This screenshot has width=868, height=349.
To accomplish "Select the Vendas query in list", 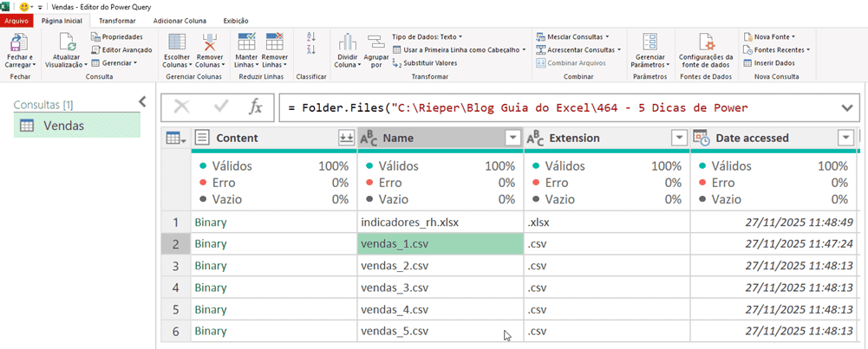I will click(x=64, y=126).
